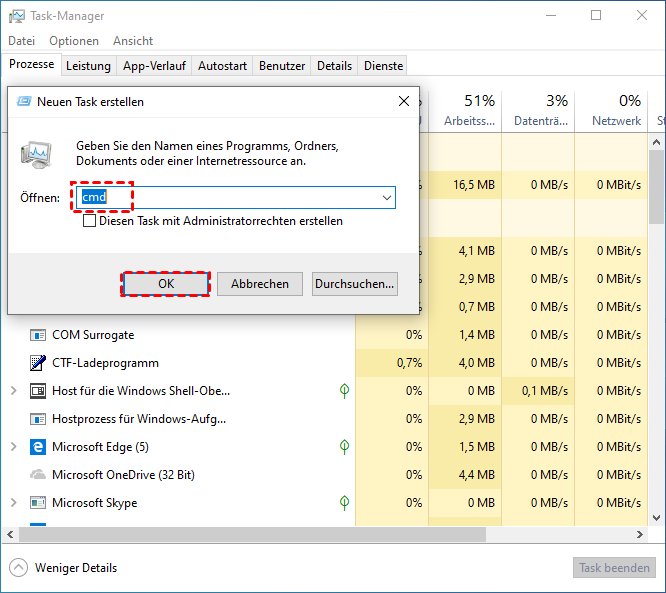Switch to the Leistung tab
Viewport: 666px width, 593px height.
[88, 66]
